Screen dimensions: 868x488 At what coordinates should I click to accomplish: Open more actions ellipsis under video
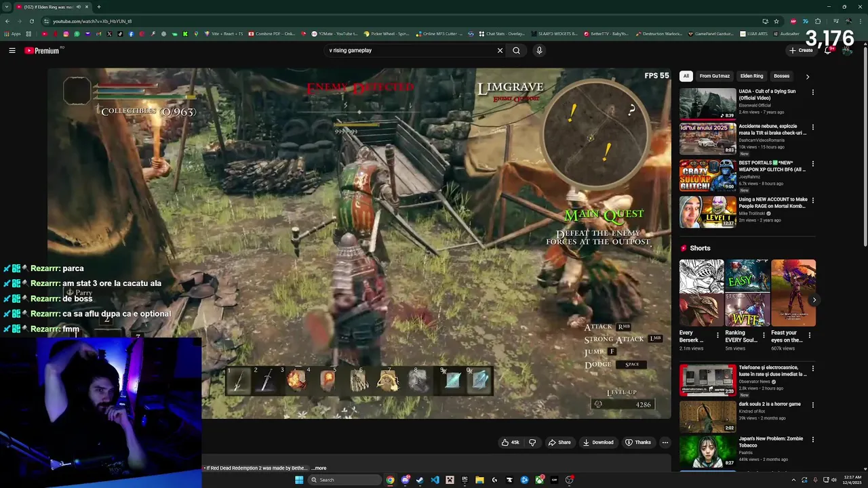(x=665, y=443)
